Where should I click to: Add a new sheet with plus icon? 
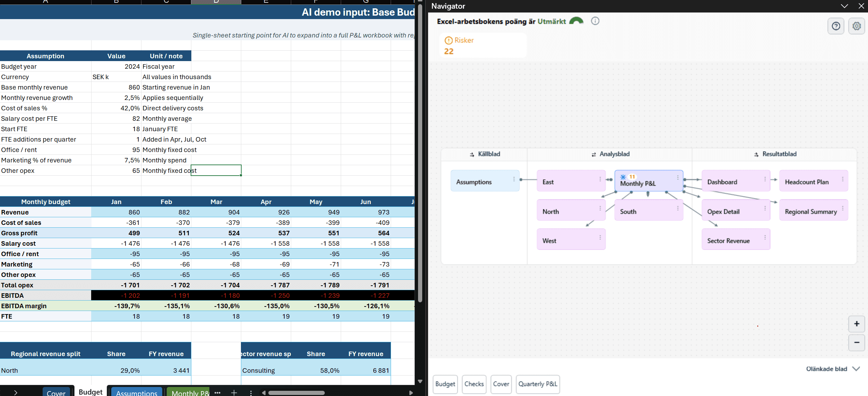[234, 393]
